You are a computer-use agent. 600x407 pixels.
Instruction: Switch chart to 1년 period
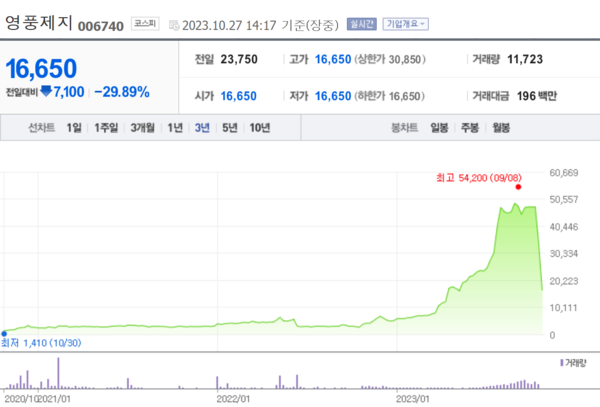(x=176, y=128)
